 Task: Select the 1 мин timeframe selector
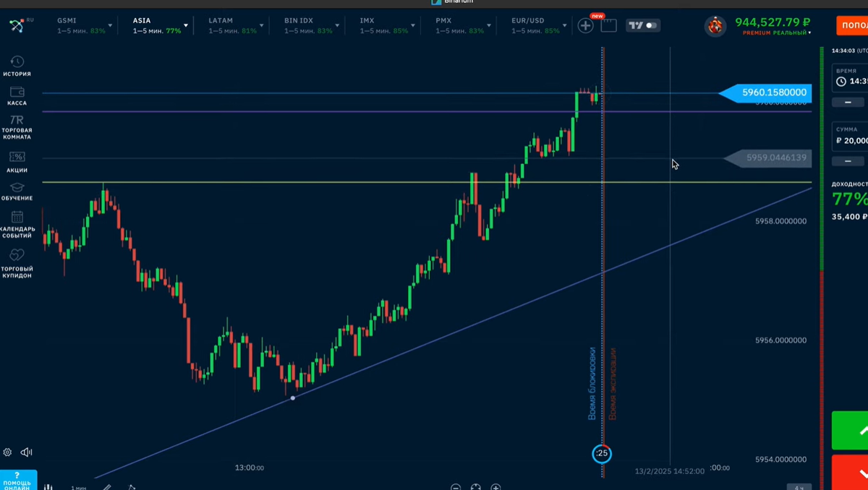coord(78,488)
